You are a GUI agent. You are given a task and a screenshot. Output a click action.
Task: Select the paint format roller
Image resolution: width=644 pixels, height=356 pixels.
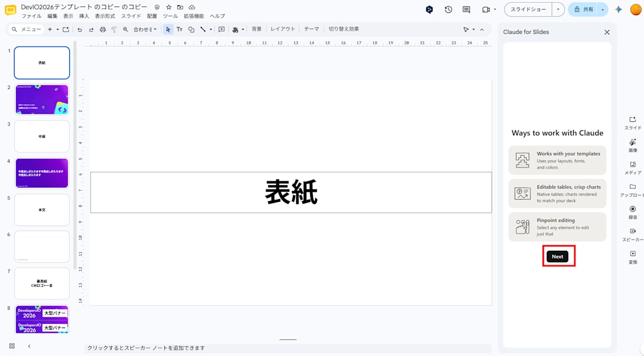[x=114, y=30]
